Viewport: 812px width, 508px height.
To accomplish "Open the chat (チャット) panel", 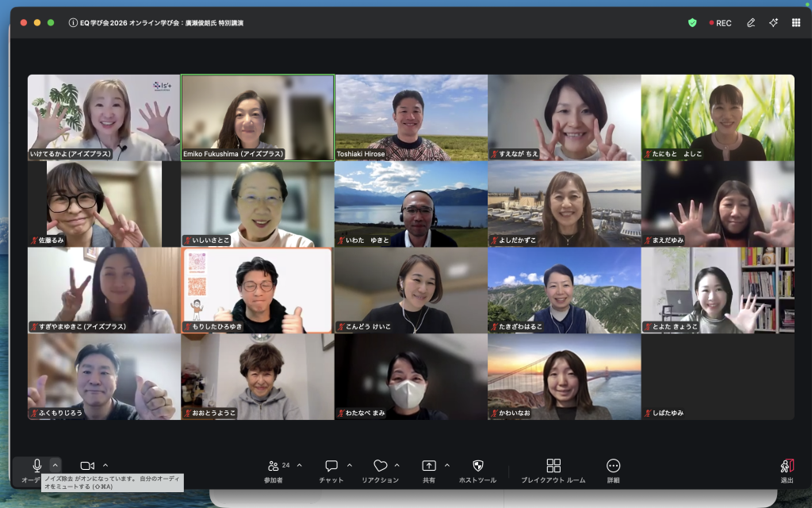I will (x=331, y=466).
